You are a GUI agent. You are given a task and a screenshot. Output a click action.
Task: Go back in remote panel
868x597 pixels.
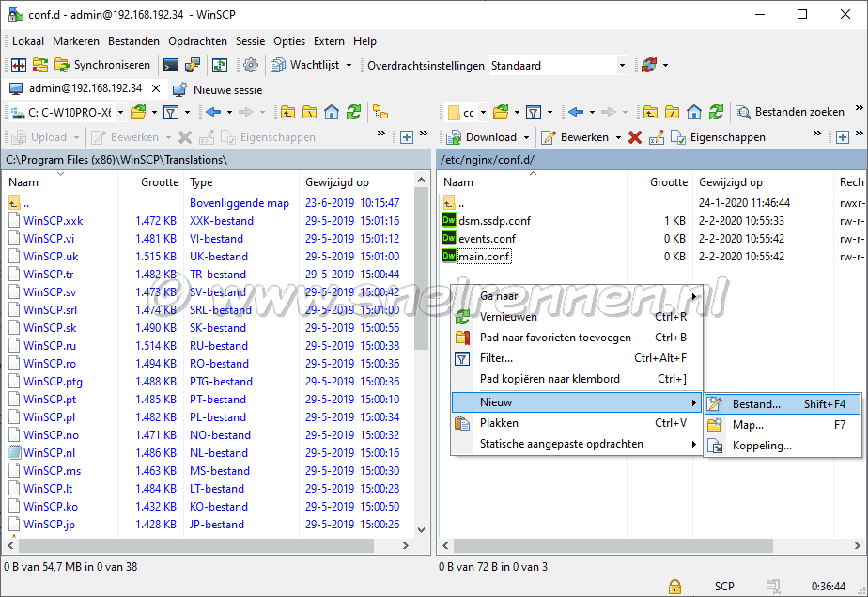[576, 113]
